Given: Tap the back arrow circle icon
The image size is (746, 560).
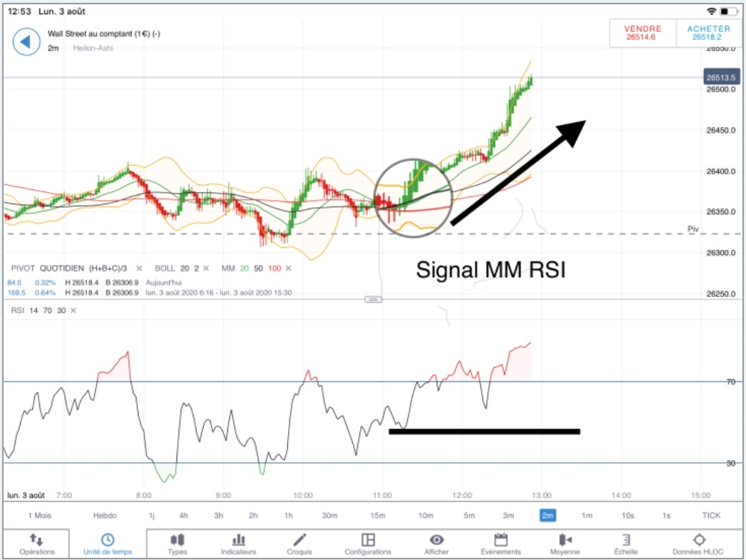Looking at the screenshot, I should tap(26, 42).
